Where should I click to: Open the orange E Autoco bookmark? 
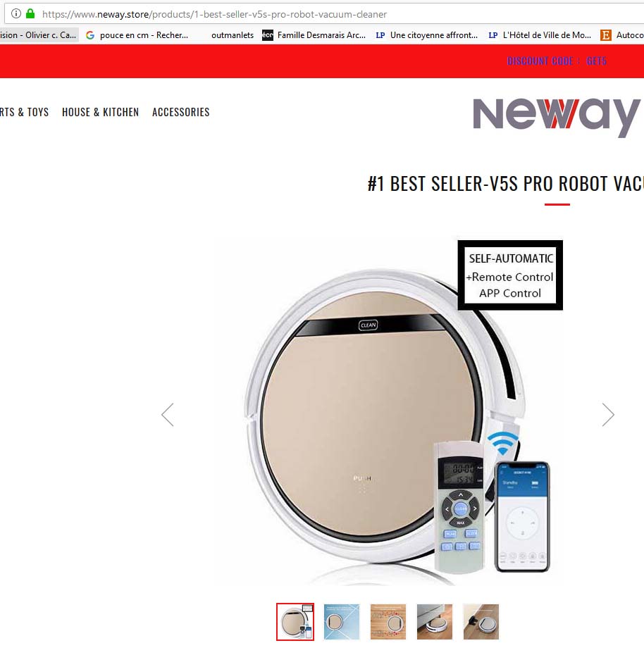coord(622,35)
